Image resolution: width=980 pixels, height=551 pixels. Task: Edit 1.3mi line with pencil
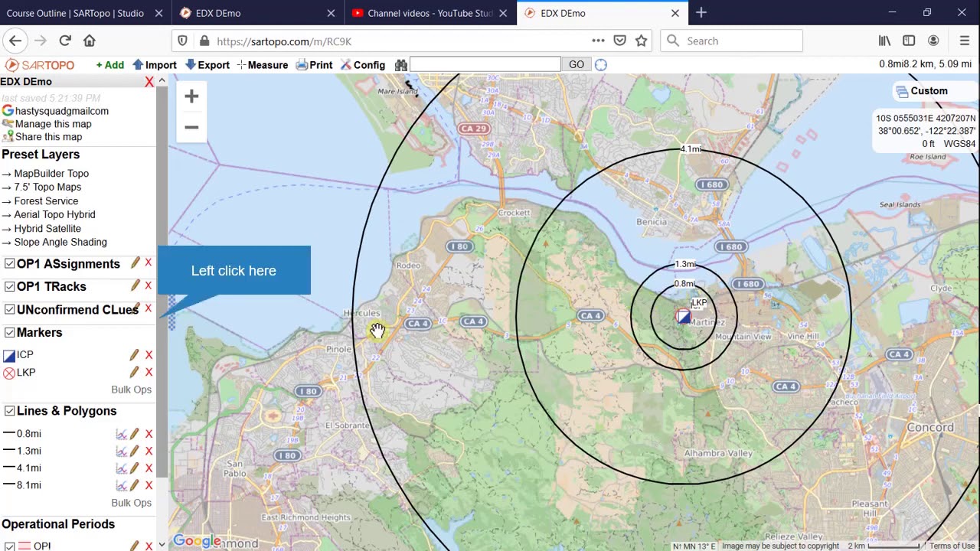click(x=135, y=452)
